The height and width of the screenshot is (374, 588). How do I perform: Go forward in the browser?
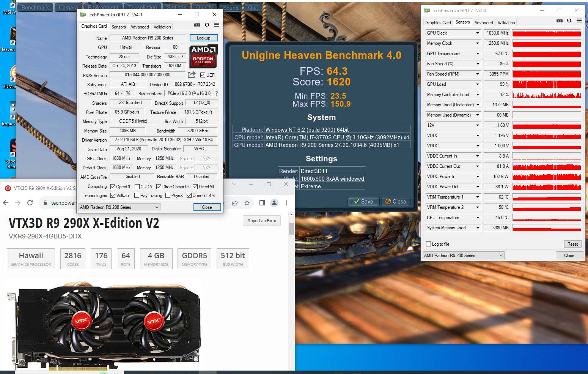(18, 203)
